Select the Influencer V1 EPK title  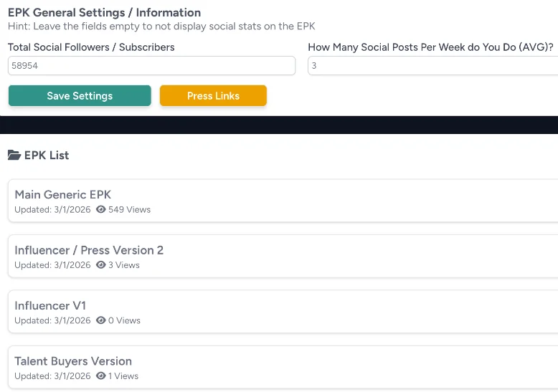click(x=50, y=305)
